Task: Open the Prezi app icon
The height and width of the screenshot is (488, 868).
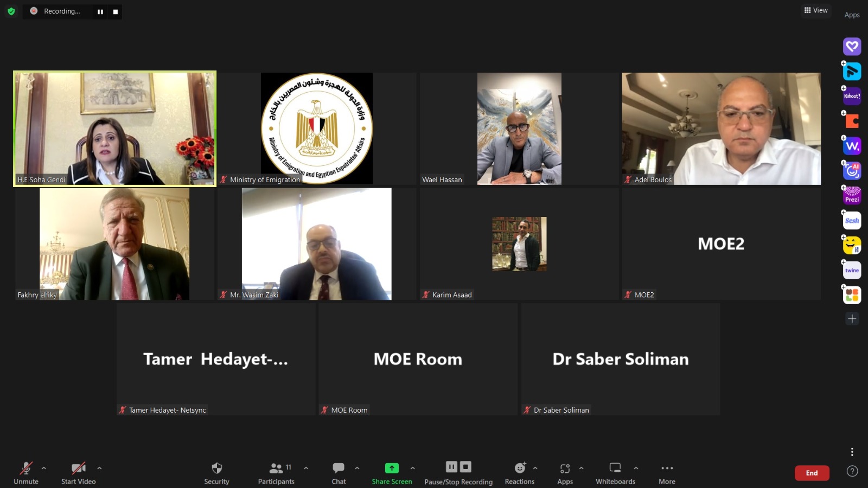Action: (x=852, y=195)
